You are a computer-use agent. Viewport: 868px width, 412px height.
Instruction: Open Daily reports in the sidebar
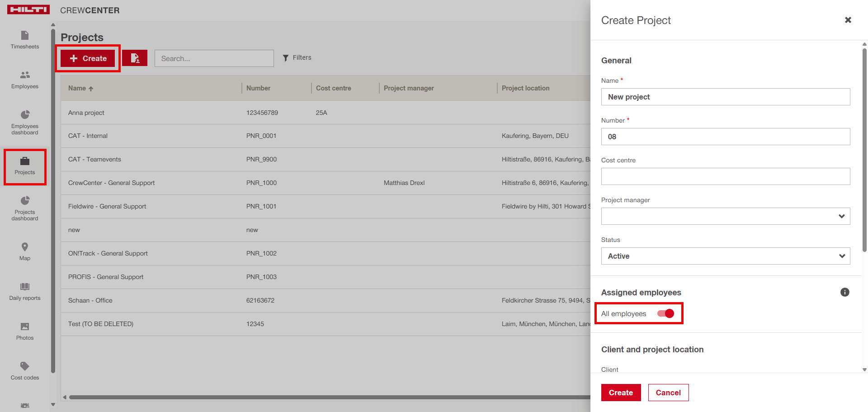[25, 291]
